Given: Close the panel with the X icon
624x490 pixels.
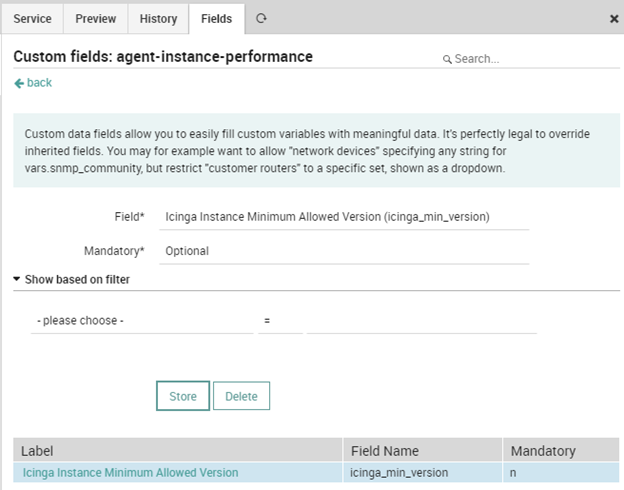Looking at the screenshot, I should tap(614, 19).
